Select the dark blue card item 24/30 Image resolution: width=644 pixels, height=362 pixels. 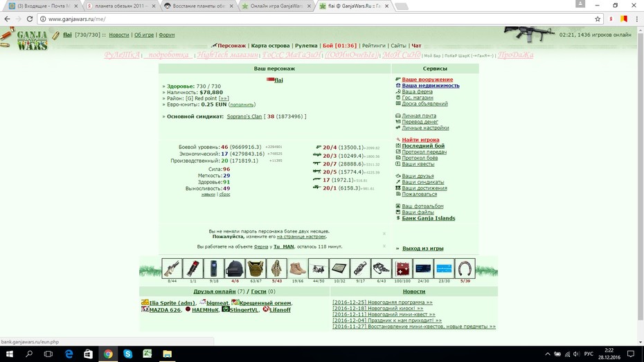pyautogui.click(x=423, y=269)
